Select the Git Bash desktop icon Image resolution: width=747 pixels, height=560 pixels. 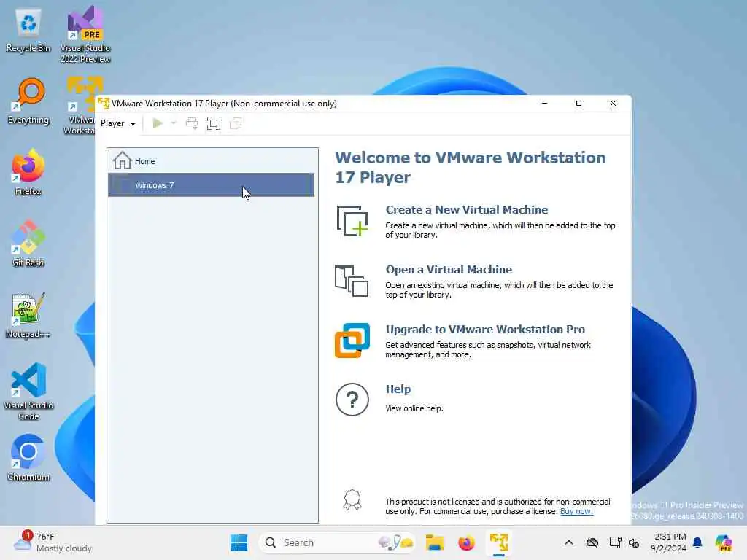pos(28,244)
